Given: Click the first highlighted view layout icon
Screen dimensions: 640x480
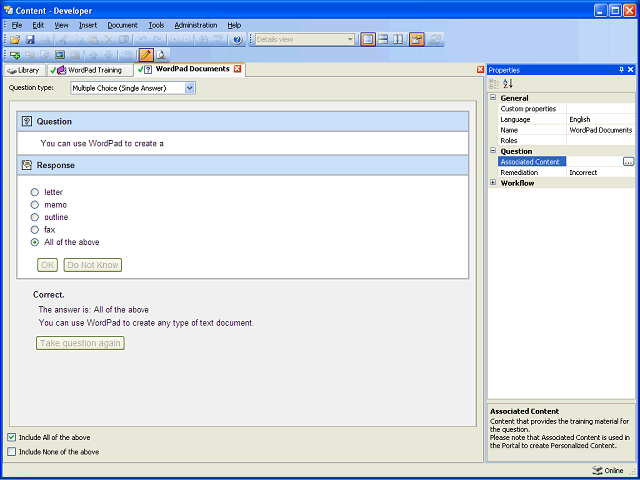Looking at the screenshot, I should (x=368, y=39).
